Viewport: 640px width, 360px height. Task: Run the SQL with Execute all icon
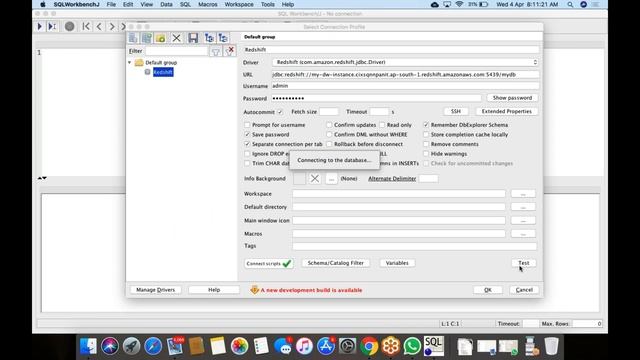[x=40, y=27]
